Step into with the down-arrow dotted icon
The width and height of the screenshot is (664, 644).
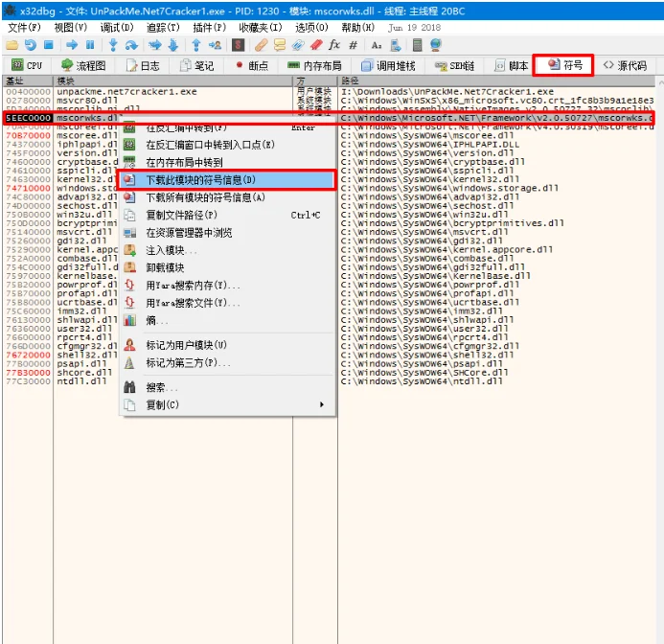113,44
